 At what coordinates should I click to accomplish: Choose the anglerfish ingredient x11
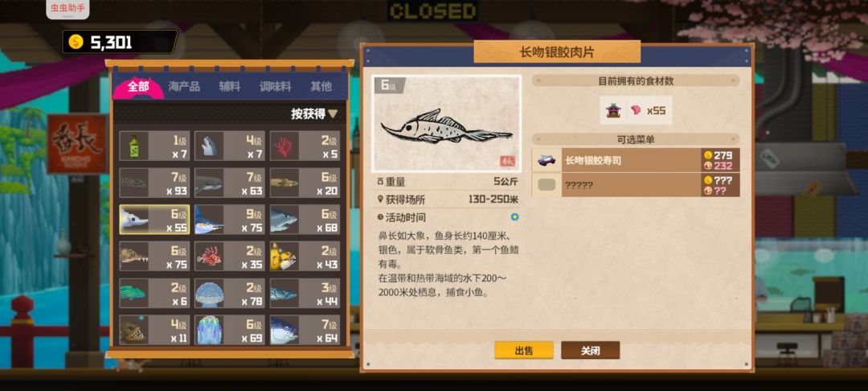(154, 330)
